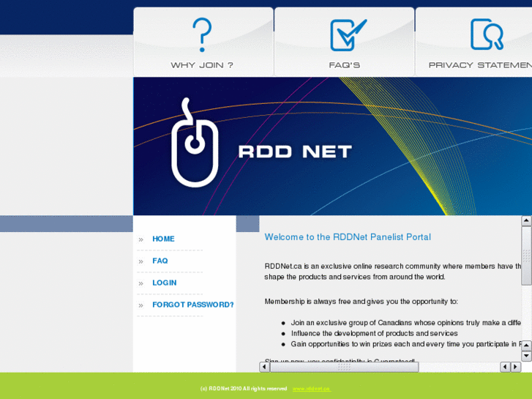Click the horizontal scrollbar right arrow
Screen dimensions: 532x399
pyautogui.click(x=516, y=367)
